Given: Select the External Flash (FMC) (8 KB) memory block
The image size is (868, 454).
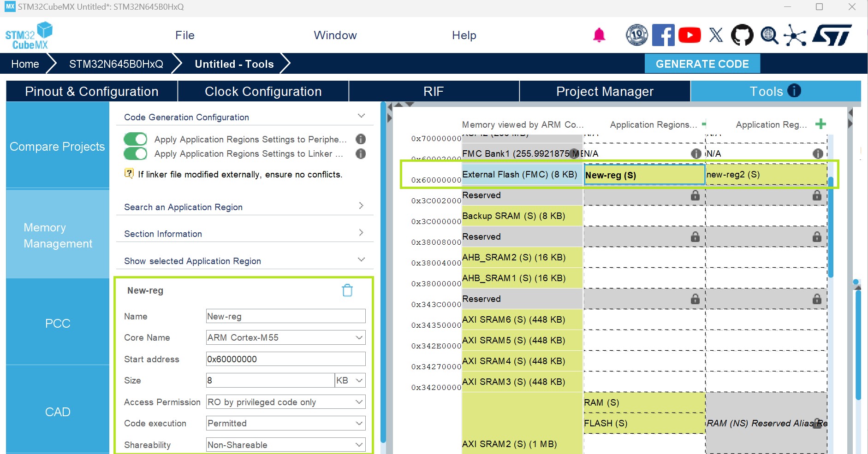Looking at the screenshot, I should point(522,175).
